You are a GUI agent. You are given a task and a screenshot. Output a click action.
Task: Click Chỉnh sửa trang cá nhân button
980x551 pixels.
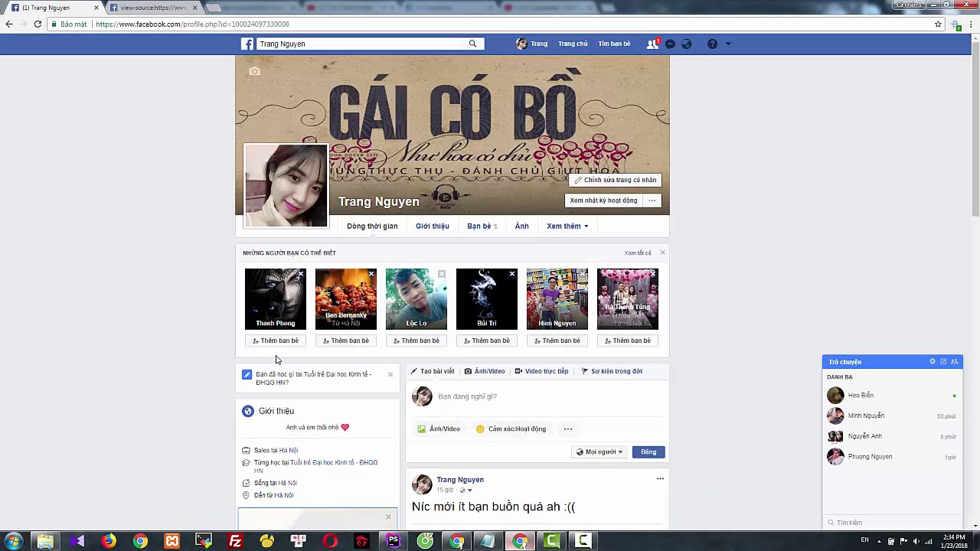pos(616,180)
